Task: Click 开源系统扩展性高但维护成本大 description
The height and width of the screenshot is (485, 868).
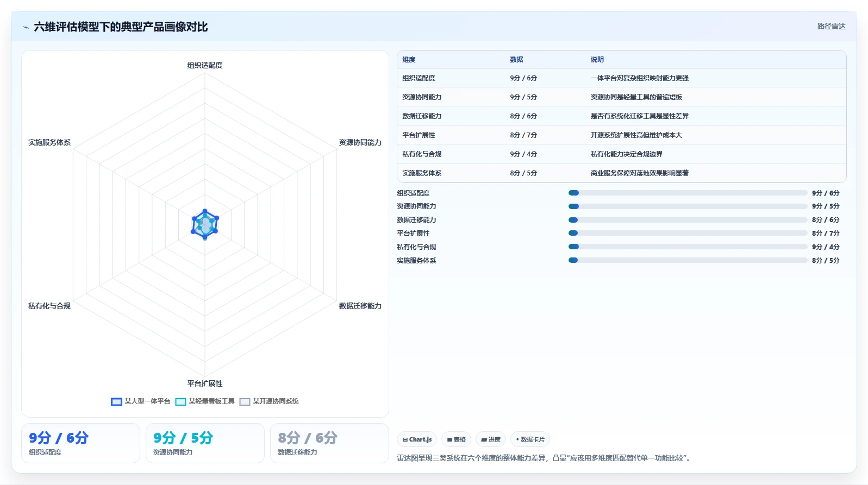Action: click(636, 135)
